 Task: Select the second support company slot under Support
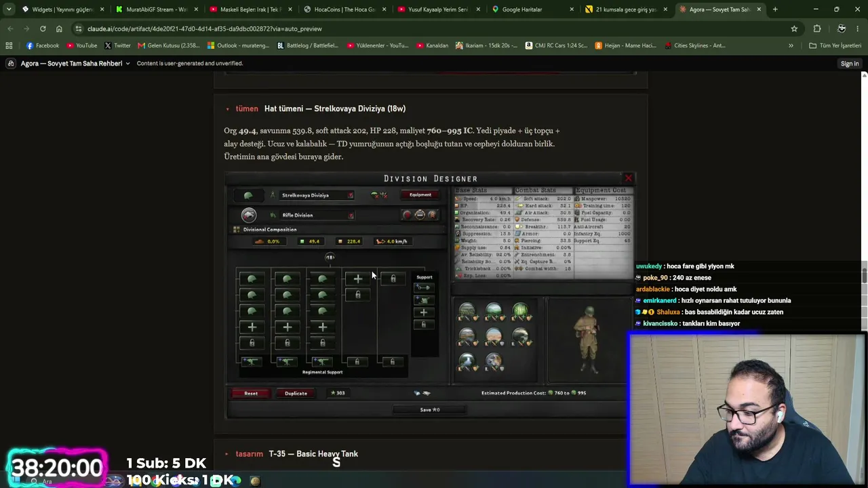pyautogui.click(x=424, y=300)
